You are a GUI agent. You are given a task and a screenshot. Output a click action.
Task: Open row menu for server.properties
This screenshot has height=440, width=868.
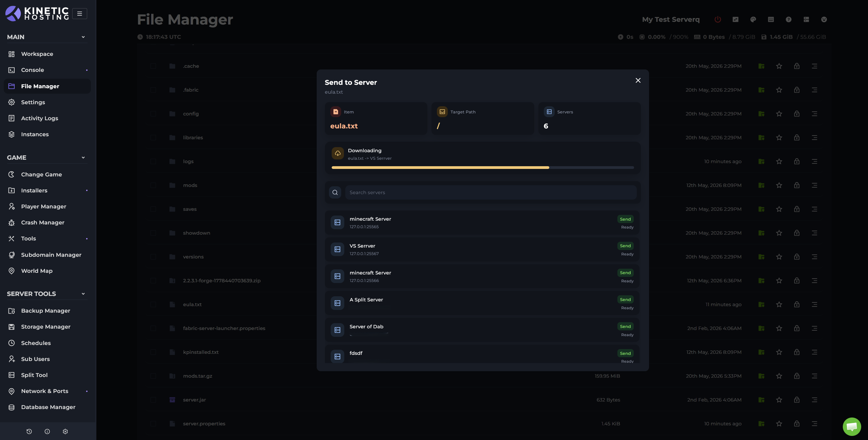click(x=814, y=424)
